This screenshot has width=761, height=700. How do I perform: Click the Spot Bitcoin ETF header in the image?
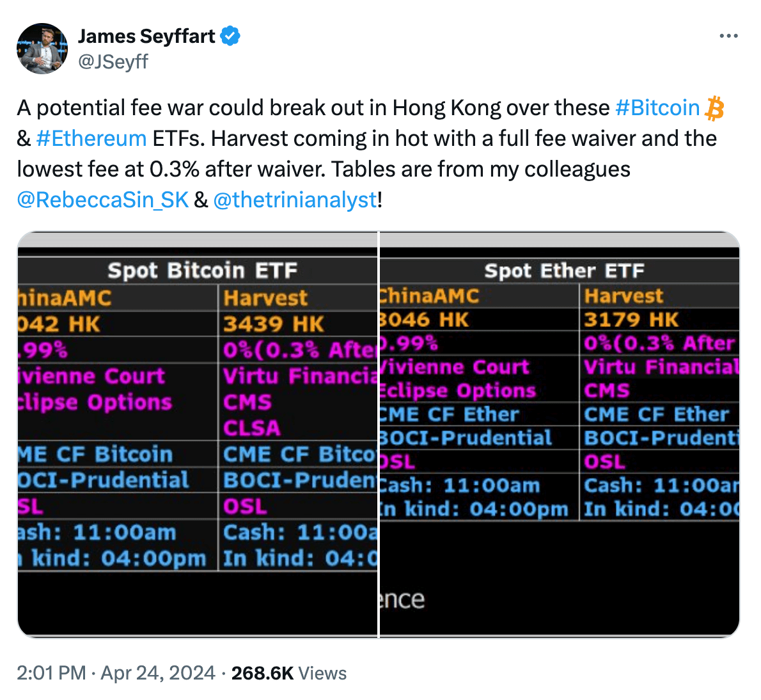point(203,270)
